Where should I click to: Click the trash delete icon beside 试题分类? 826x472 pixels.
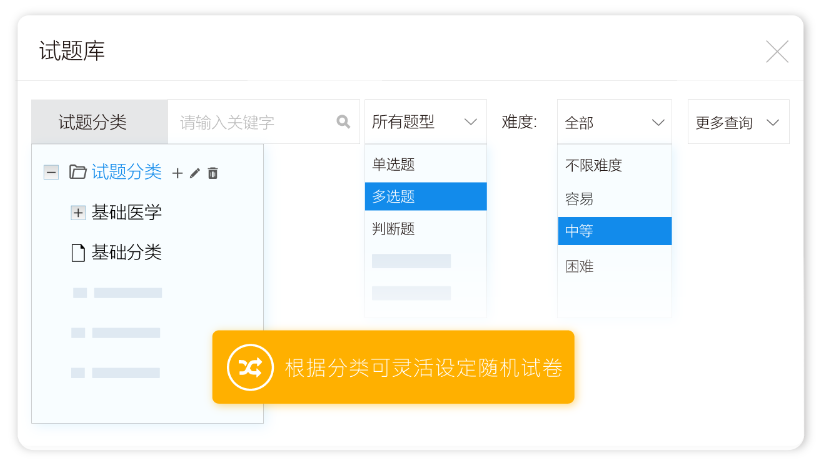point(213,173)
